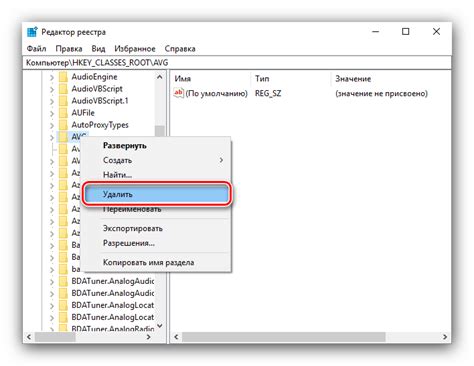This screenshot has width=474, height=366.
Task: Click the AudioVBScript.1 folder icon
Action: click(63, 101)
